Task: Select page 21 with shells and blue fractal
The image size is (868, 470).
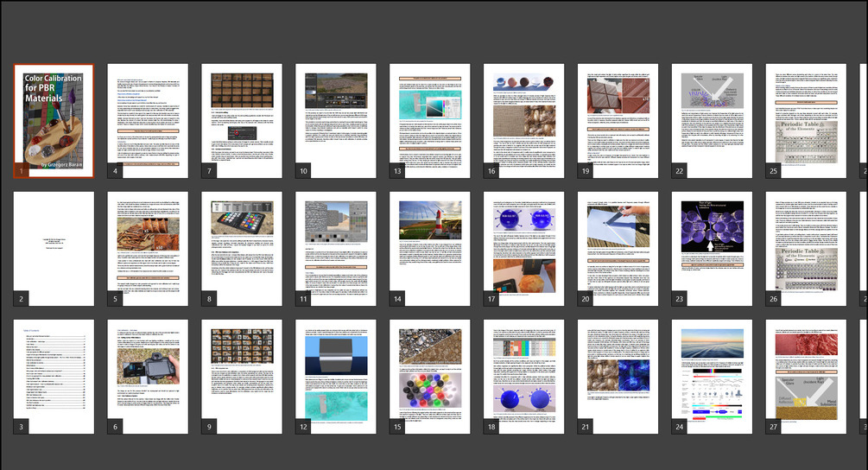Action: pyautogui.click(x=618, y=377)
